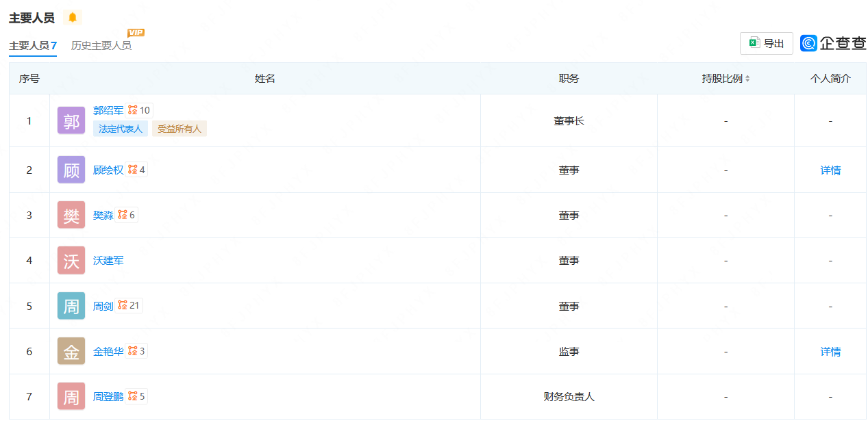Viewport: 868px width, 425px height.
Task: View 详情 profile for 金艳华
Action: [830, 352]
